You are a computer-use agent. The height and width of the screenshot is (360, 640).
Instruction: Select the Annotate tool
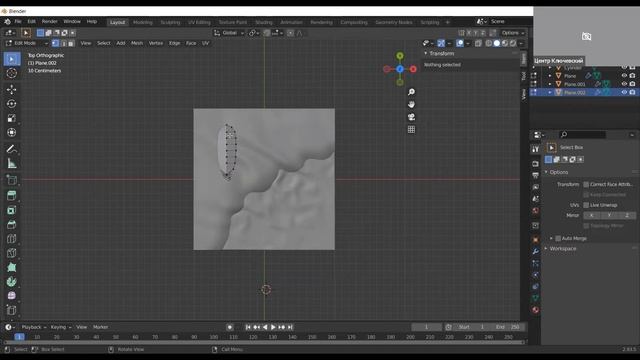[x=12, y=149]
